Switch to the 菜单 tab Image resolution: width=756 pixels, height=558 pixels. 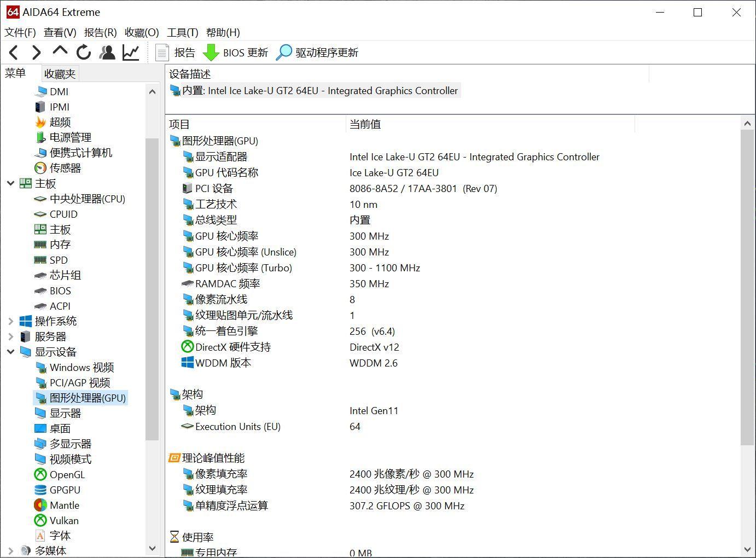pyautogui.click(x=15, y=73)
